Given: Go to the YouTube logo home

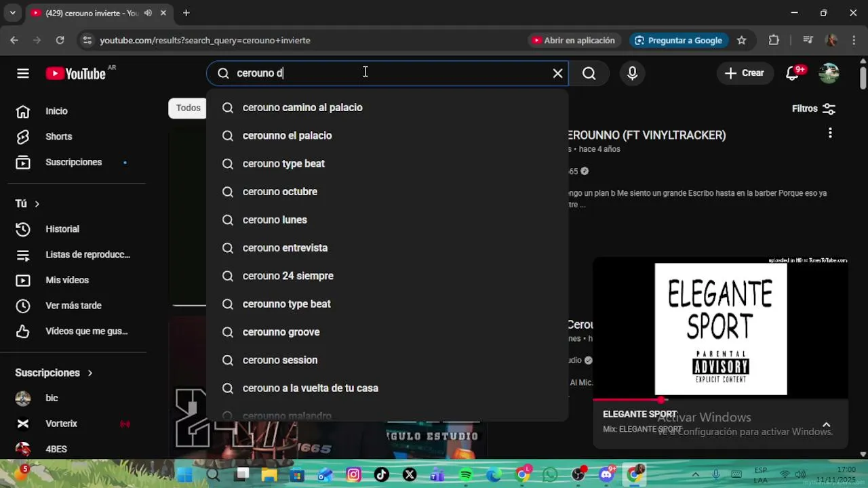Looking at the screenshot, I should pos(76,73).
